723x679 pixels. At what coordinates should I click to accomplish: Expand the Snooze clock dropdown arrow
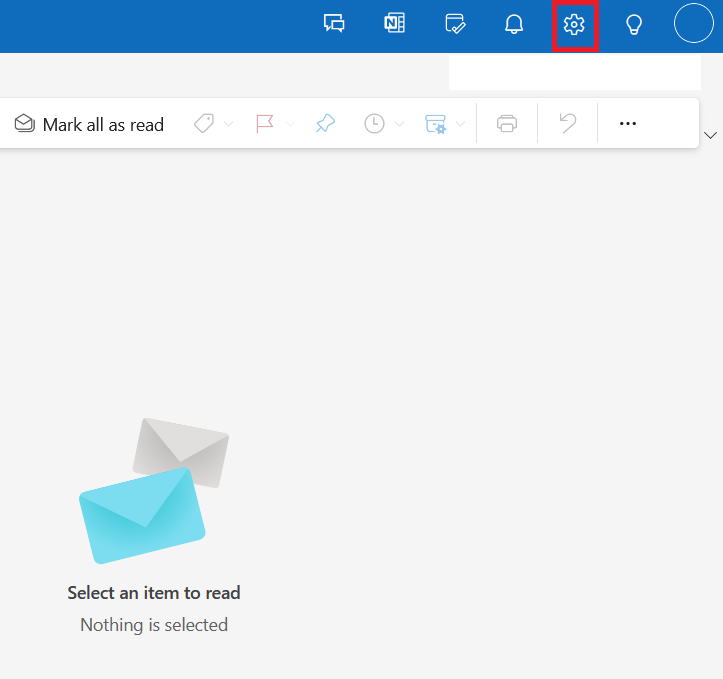pos(399,124)
